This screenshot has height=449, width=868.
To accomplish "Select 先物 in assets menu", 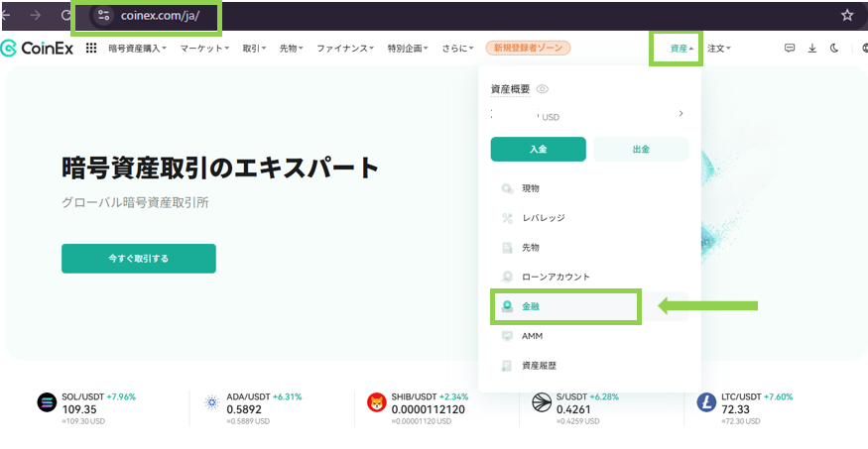I will pos(589,248).
